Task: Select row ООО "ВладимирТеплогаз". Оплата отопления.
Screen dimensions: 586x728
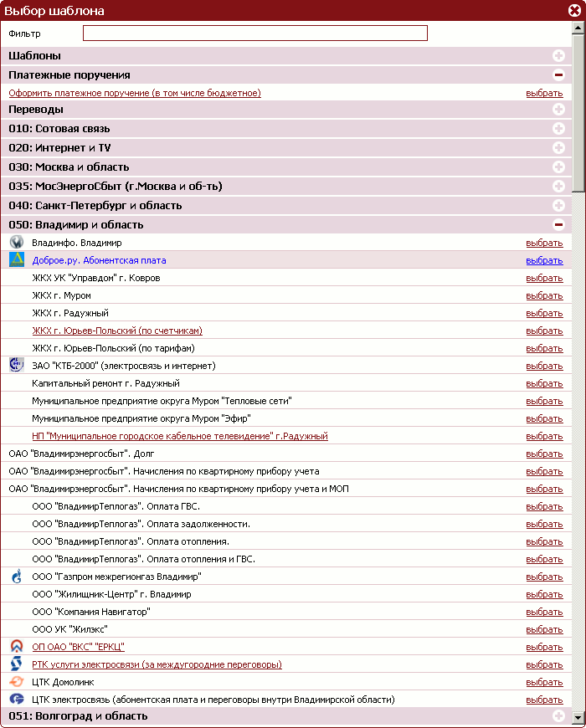Action: click(x=286, y=541)
